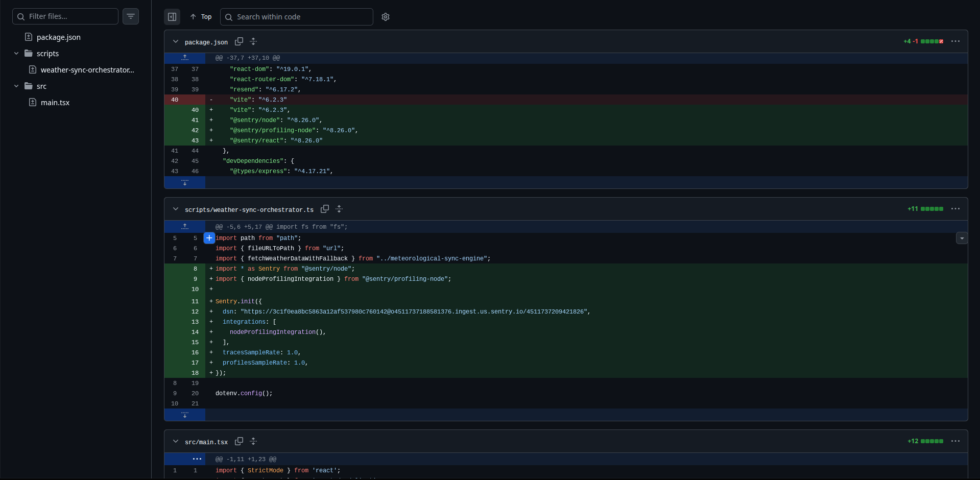Jump to Top of the diff
Screen dimensions: 980x480
click(x=201, y=17)
